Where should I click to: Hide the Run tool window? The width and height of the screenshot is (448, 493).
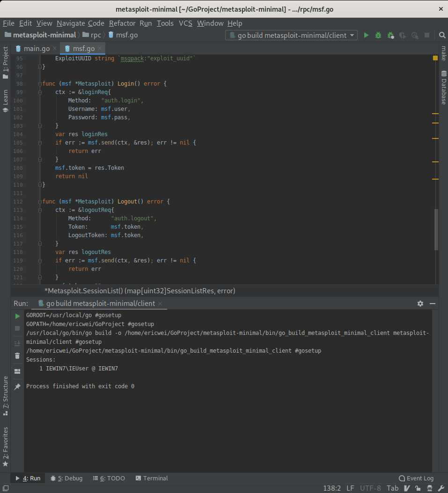click(433, 304)
